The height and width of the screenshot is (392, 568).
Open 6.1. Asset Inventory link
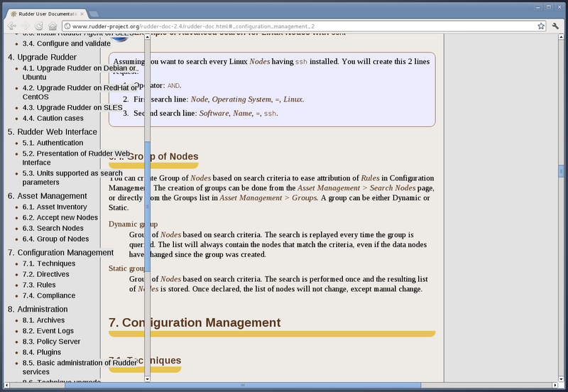[55, 207]
